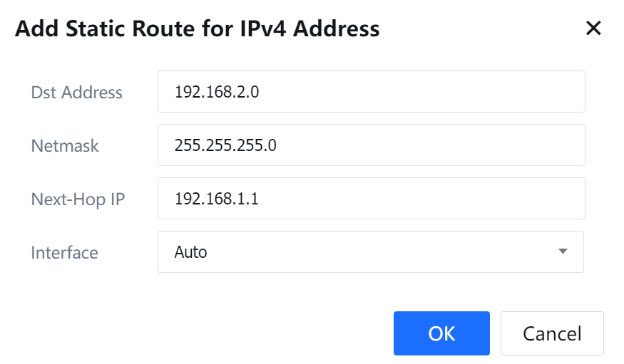The height and width of the screenshot is (364, 624).
Task: Click the Dst Address input field
Action: click(x=371, y=92)
